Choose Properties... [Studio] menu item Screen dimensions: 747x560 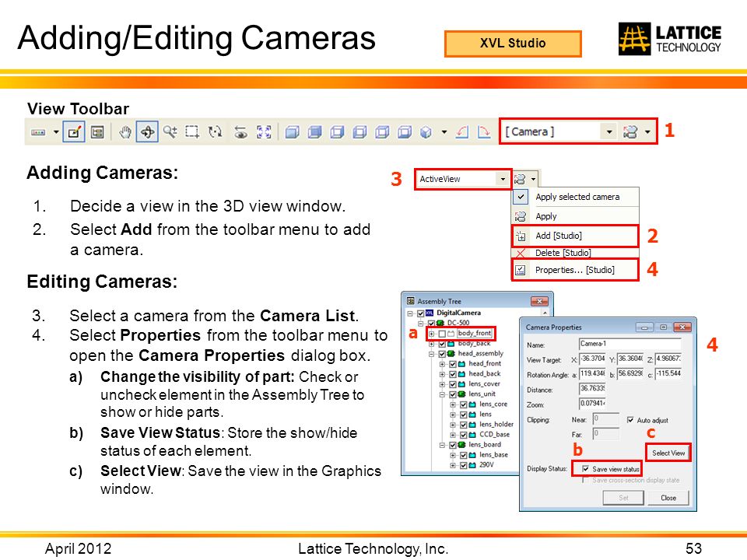pyautogui.click(x=575, y=270)
